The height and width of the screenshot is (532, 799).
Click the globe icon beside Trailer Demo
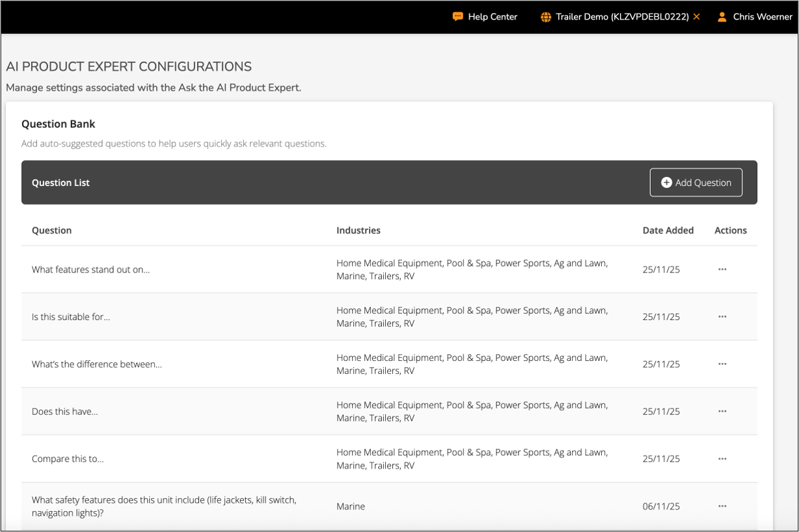tap(546, 17)
